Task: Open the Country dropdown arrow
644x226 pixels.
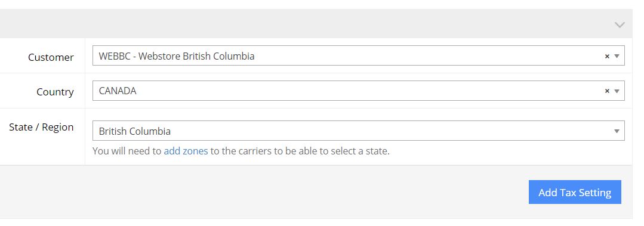Action: [617, 91]
